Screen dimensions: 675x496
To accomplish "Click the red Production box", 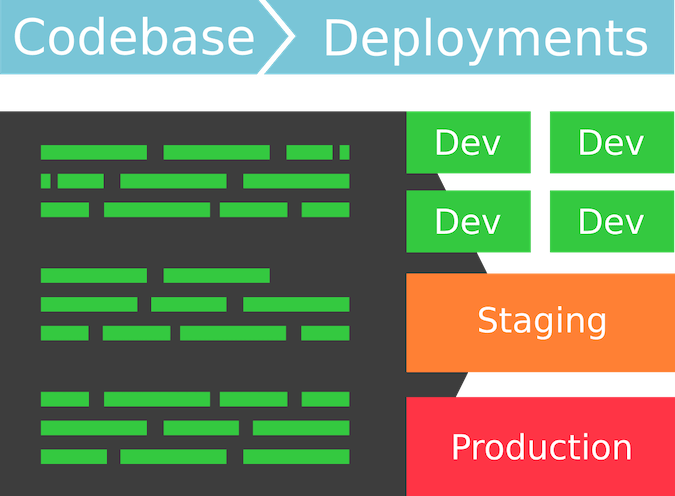I will click(x=540, y=446).
